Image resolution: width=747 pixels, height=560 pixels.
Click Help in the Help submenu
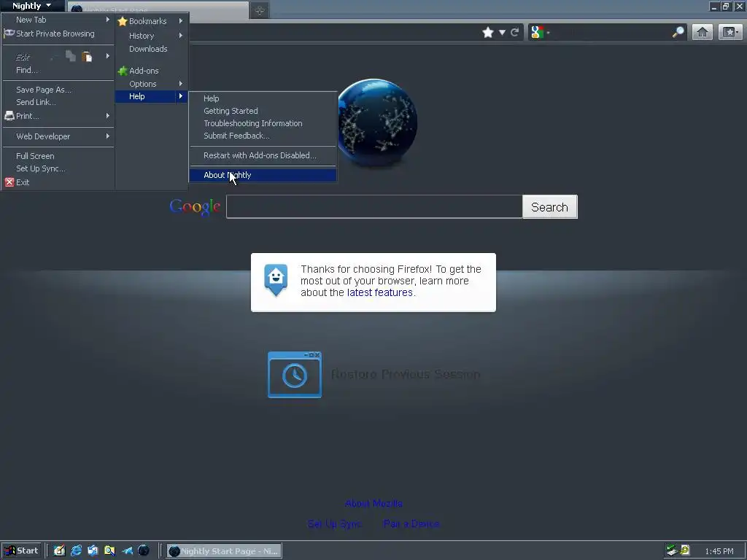coord(263,98)
